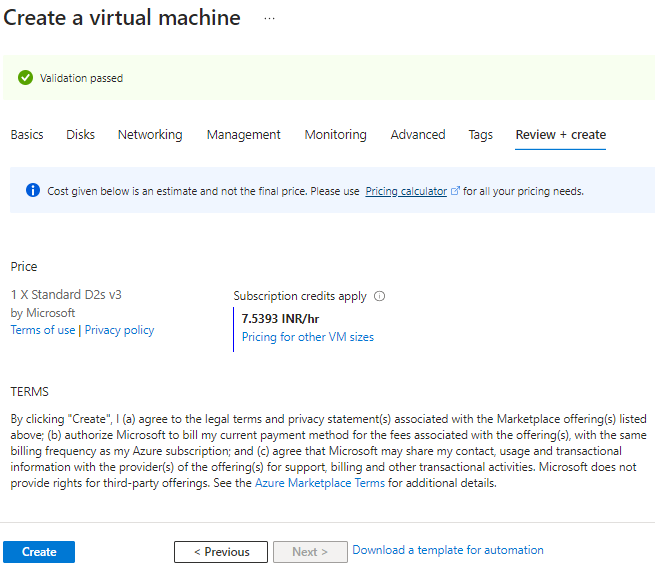View Pricing for other VM sizes
This screenshot has height=570, width=655.
tap(308, 337)
